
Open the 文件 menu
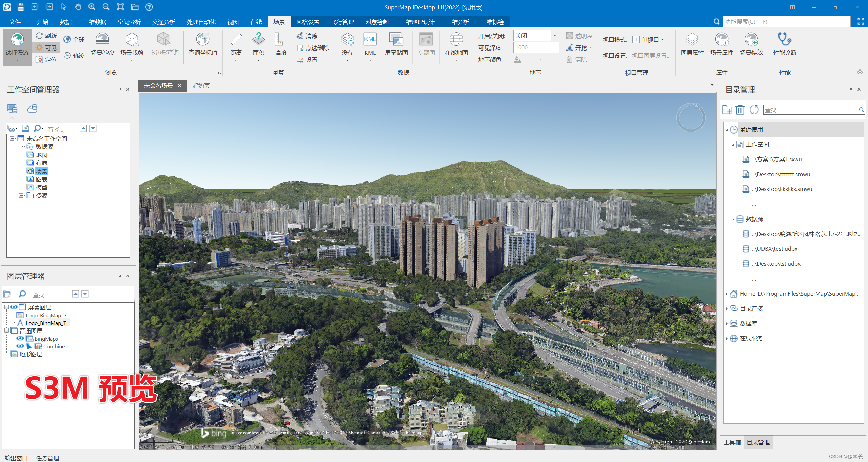[15, 22]
